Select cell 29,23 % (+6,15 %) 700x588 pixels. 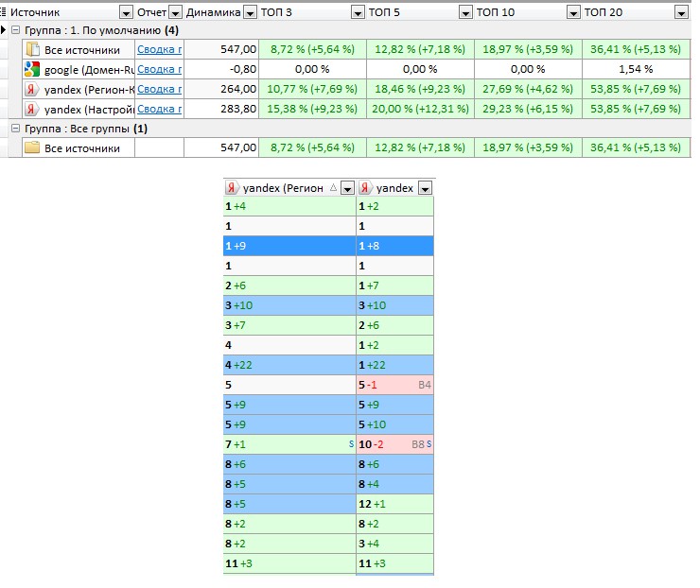528,109
